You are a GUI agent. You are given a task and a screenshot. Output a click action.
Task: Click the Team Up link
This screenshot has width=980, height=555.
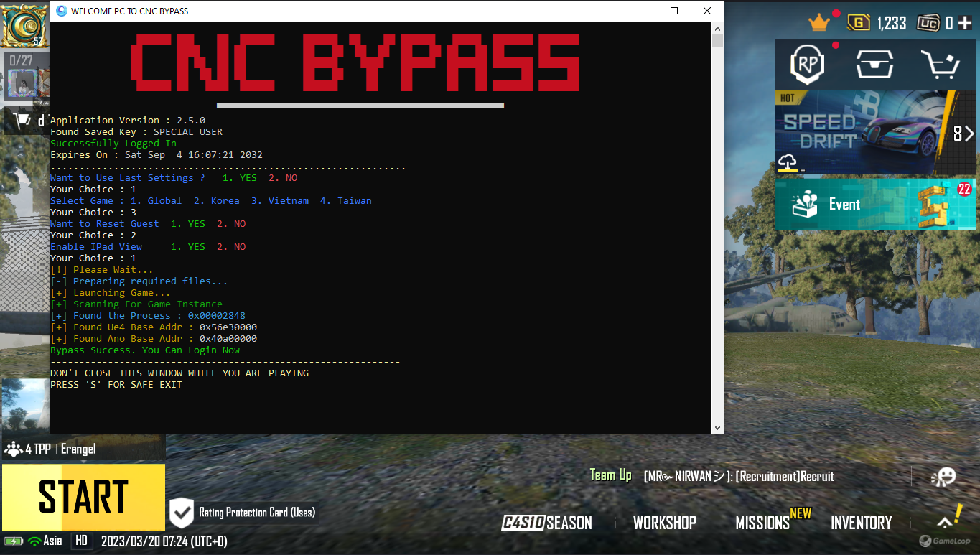[x=610, y=475]
